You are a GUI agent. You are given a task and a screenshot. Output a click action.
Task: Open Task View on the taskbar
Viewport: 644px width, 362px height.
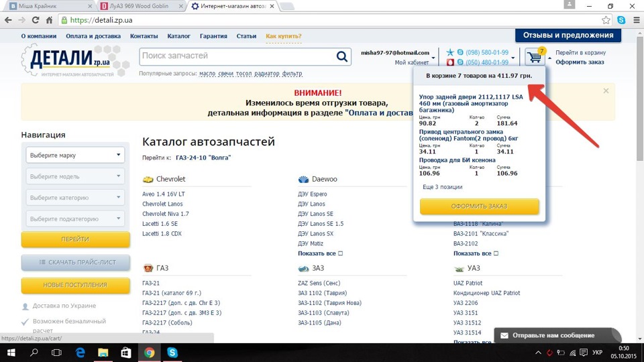click(56, 353)
